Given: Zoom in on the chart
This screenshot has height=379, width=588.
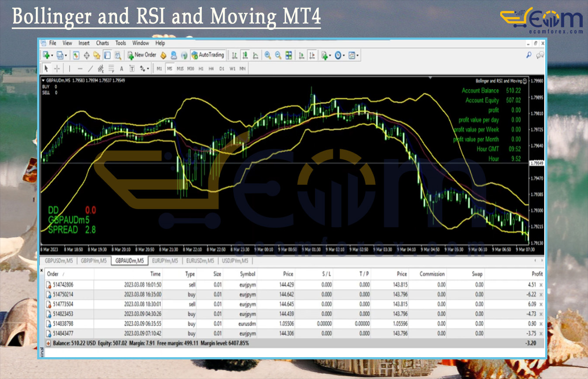Looking at the screenshot, I should click(x=267, y=55).
